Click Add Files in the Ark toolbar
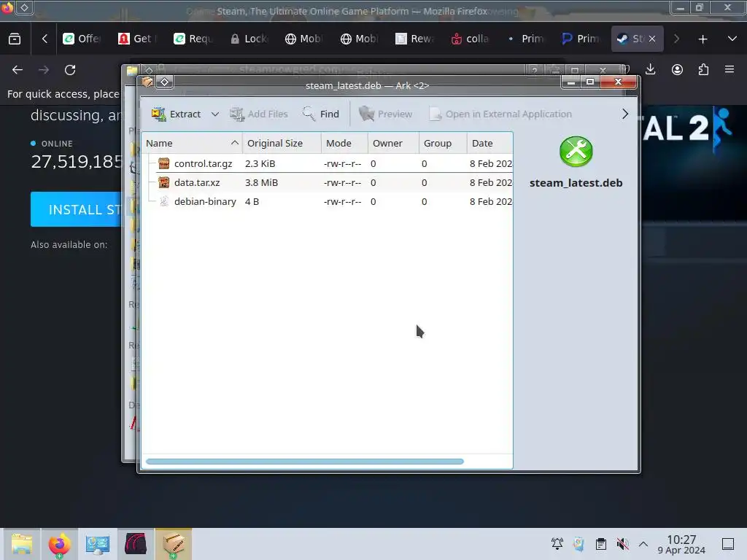The image size is (747, 560). [x=259, y=114]
